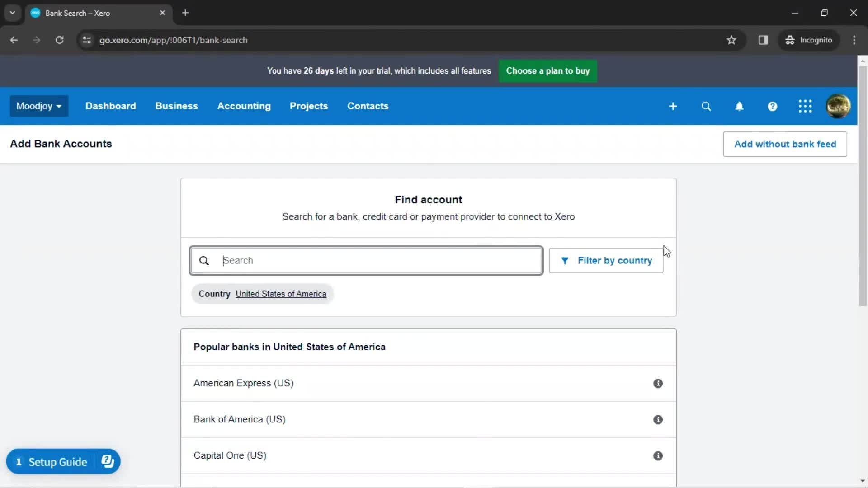The width and height of the screenshot is (868, 488).
Task: Click the chat icon in Setup Guide
Action: (108, 461)
